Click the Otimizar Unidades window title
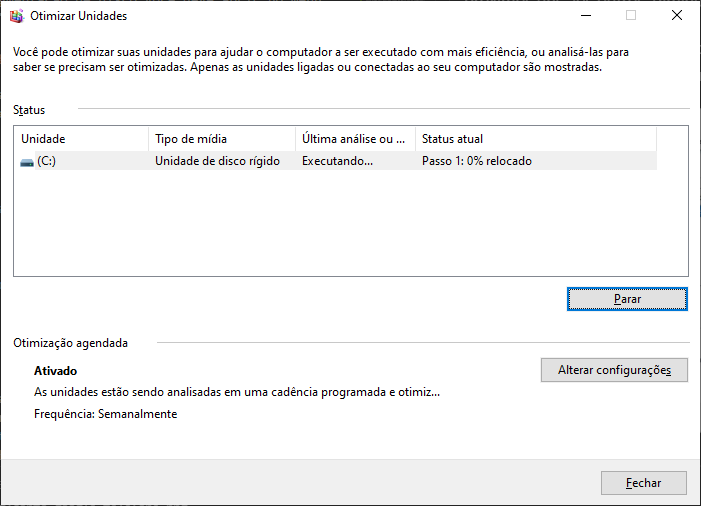 [x=79, y=16]
